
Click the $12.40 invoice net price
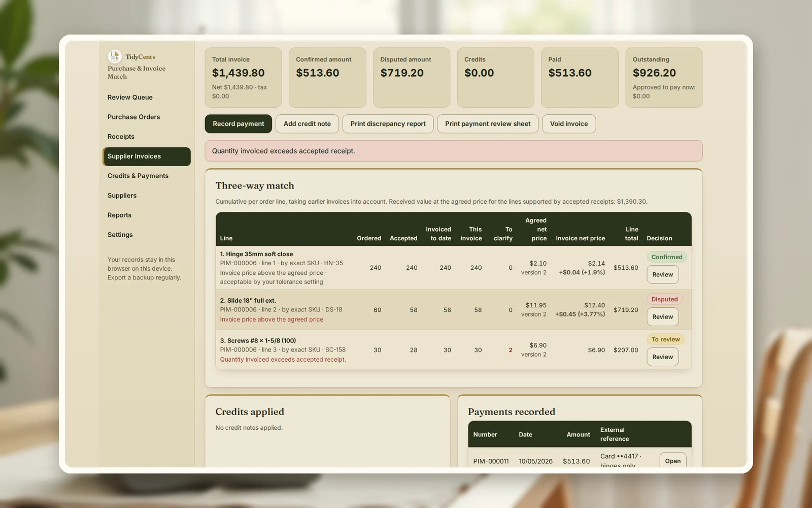[594, 305]
